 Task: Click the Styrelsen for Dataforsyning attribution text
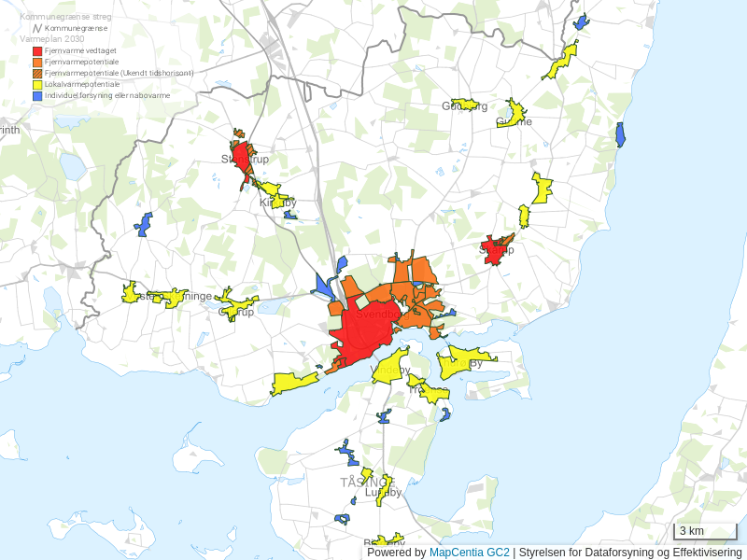(634, 553)
